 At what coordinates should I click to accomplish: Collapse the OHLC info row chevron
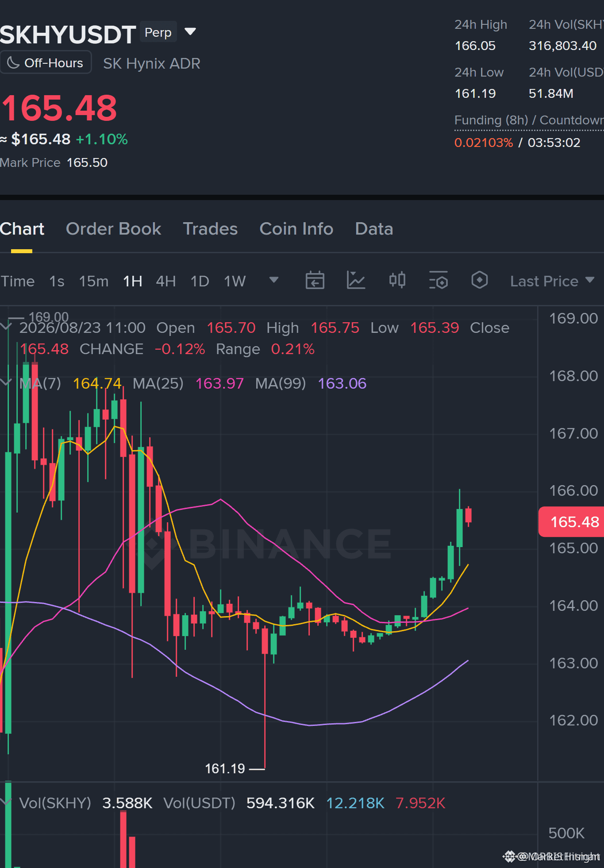click(x=6, y=327)
